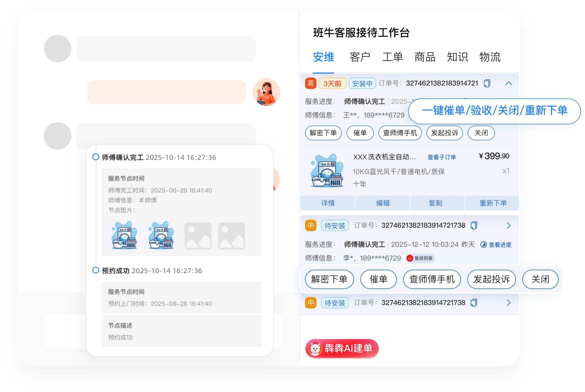Click small 查师傅手机 button in first order
This screenshot has height=392, width=585.
[x=400, y=133]
